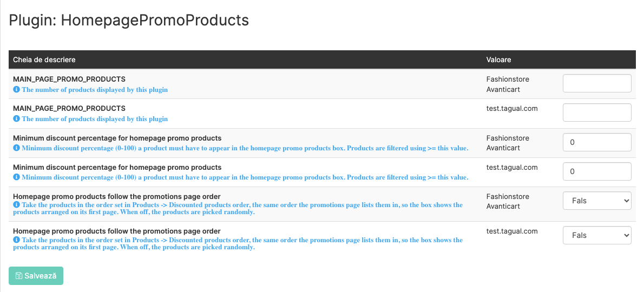Click MAIN_PAGE_PROMO_PRODUCTS input for test.tagual.com
The width and height of the screenshot is (644, 292).
[x=597, y=112]
